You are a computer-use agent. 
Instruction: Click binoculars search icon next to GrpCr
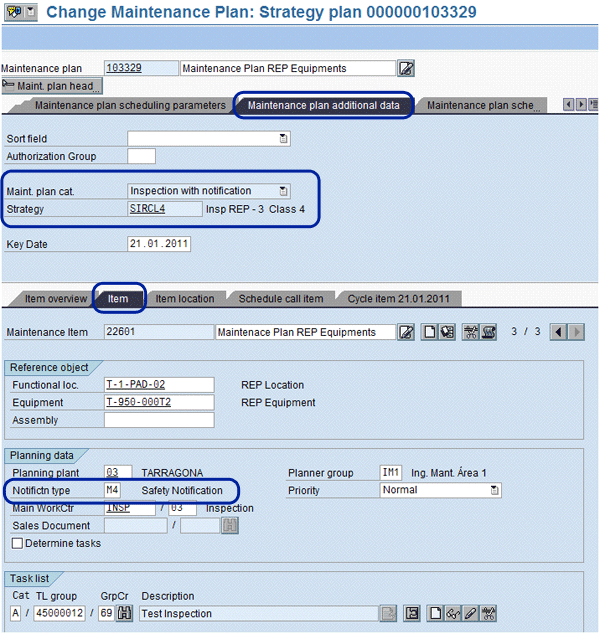(124, 613)
